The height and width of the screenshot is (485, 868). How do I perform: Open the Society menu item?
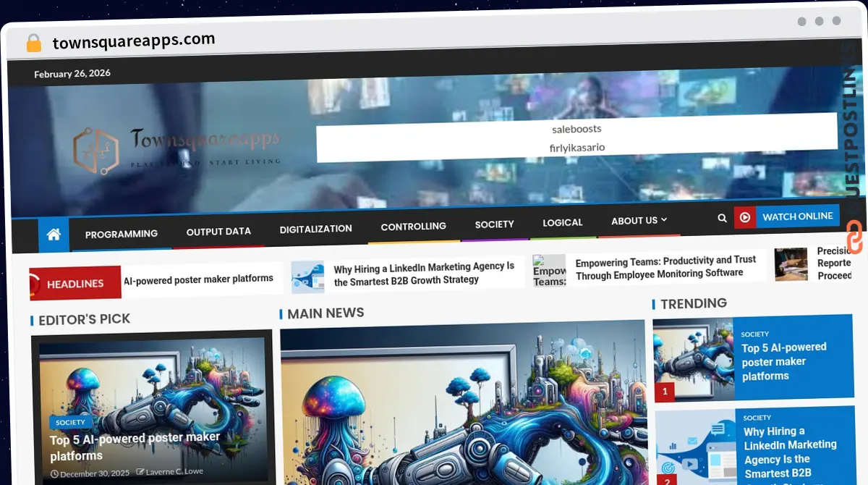pos(495,224)
